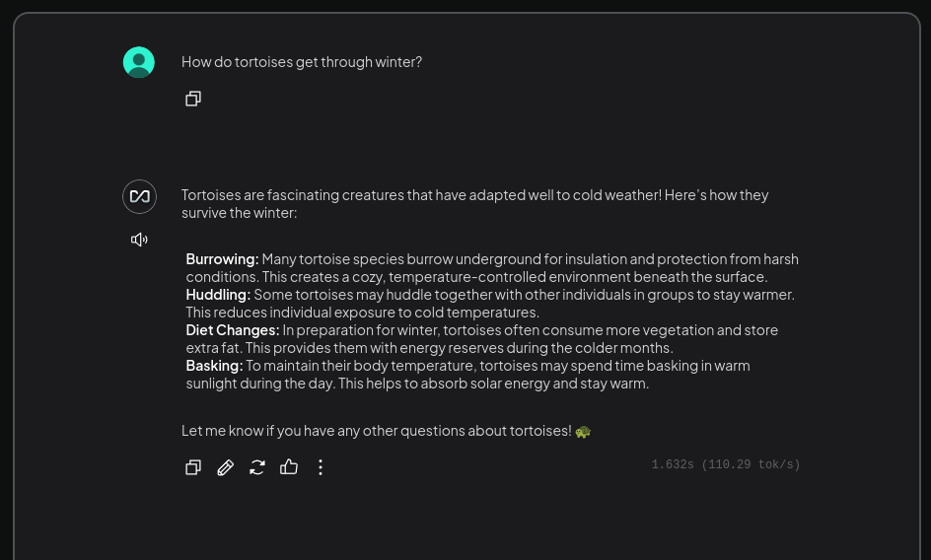The height and width of the screenshot is (560, 931).
Task: Regenerate the assistant's answer
Action: pyautogui.click(x=257, y=467)
